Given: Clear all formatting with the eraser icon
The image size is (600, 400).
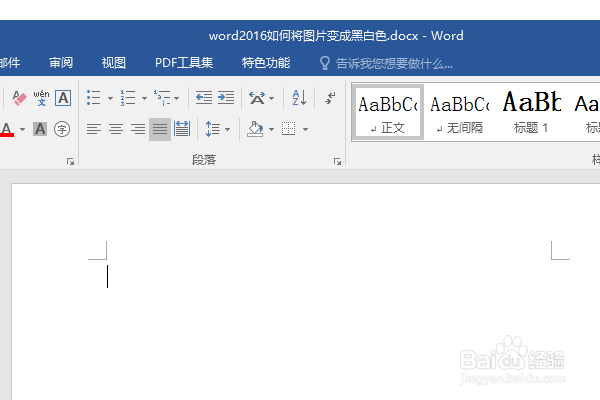Looking at the screenshot, I should coord(19,98).
